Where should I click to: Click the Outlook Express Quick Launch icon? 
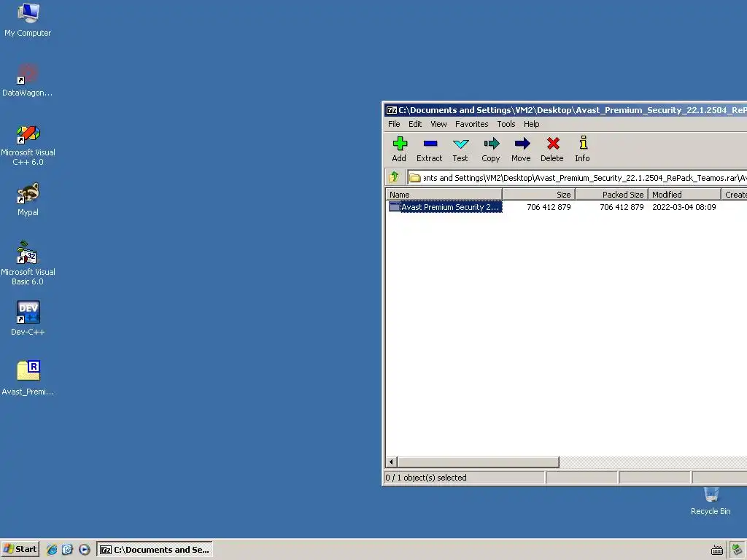[67, 550]
